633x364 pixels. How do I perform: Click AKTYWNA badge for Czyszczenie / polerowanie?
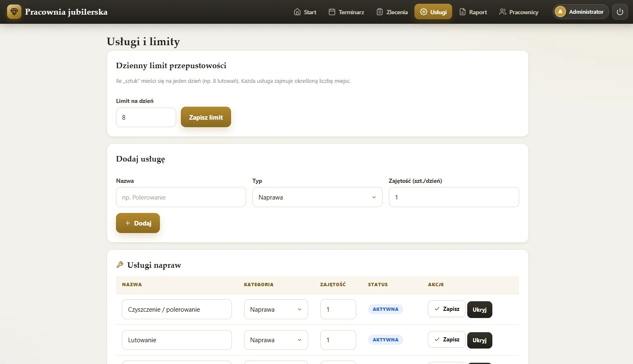386,309
